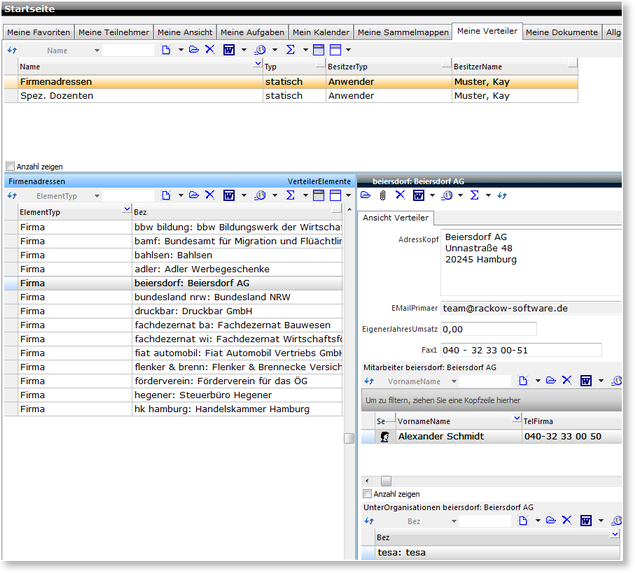Viewport: 635px width, 573px height.
Task: Switch to Meine Teilnehmer tab
Action: 113,32
